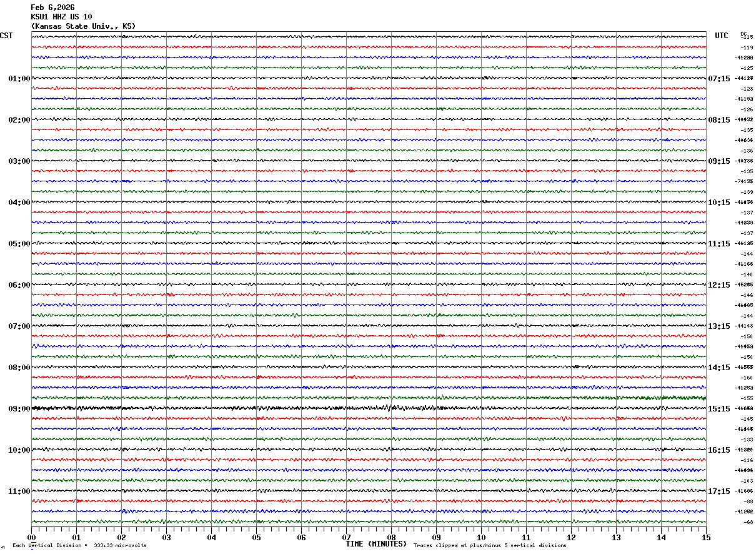The image size is (756, 554).
Task: Click the traces clipped footnote text
Action: pos(490,546)
